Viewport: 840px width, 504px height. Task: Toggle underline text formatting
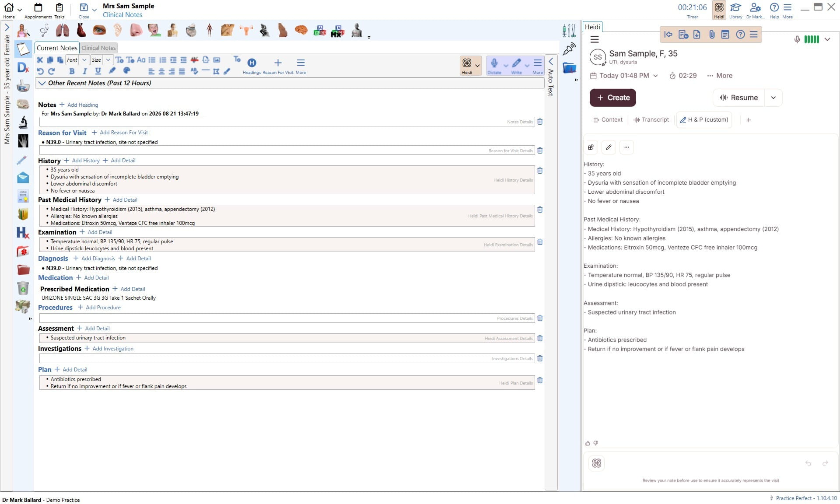pyautogui.click(x=98, y=71)
